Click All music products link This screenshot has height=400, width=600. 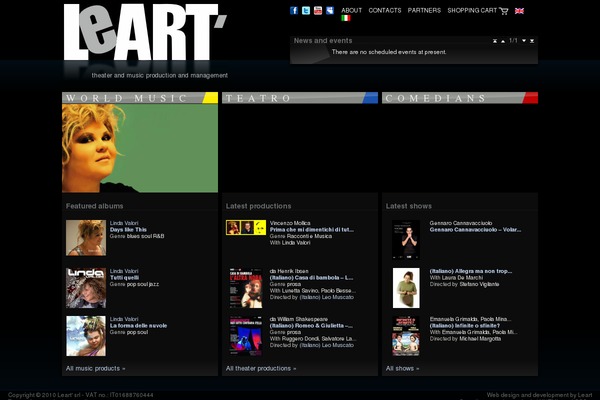click(96, 368)
